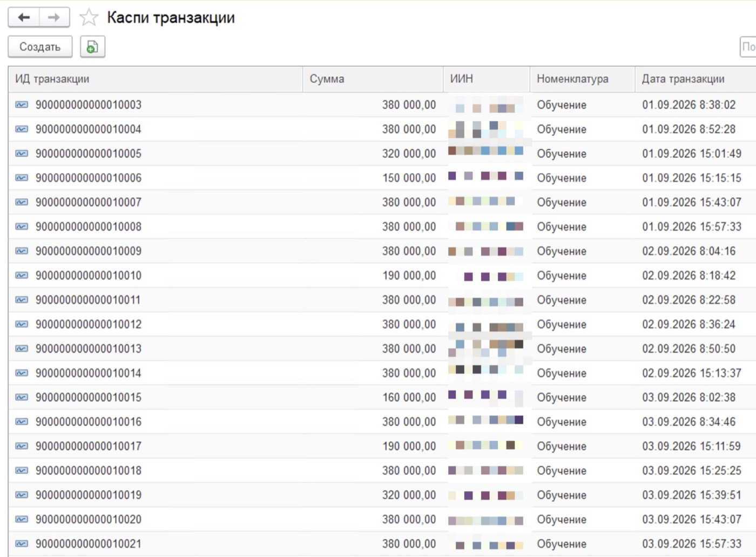
Task: Click transaction ID 900000000000010018
Action: click(x=89, y=471)
